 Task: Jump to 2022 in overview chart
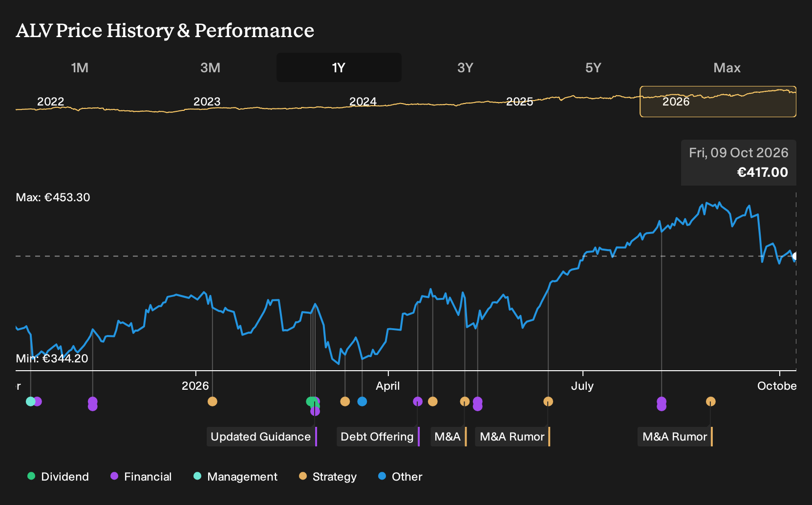(51, 102)
